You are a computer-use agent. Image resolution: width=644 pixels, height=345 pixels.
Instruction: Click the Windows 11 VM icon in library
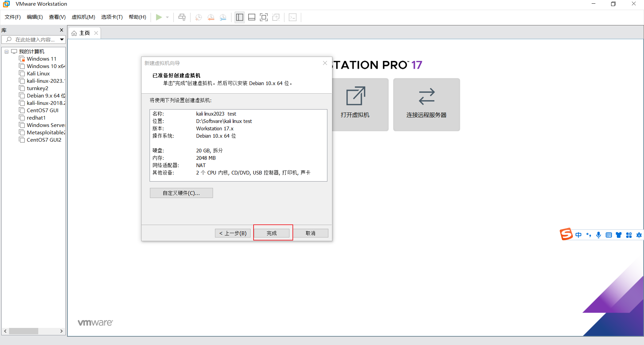point(22,59)
